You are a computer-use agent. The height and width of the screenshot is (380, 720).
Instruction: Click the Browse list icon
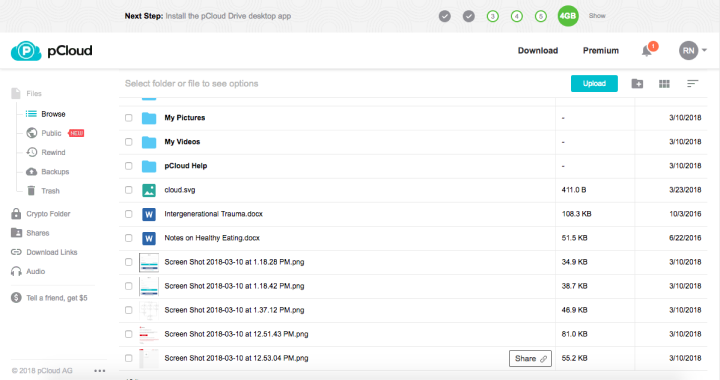(31, 114)
